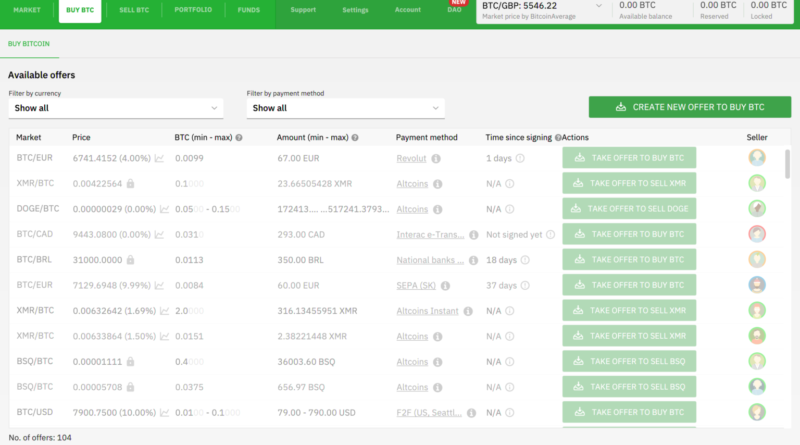Open the F2F (US, Seattle) payment link
The height and width of the screenshot is (445, 800).
point(429,413)
